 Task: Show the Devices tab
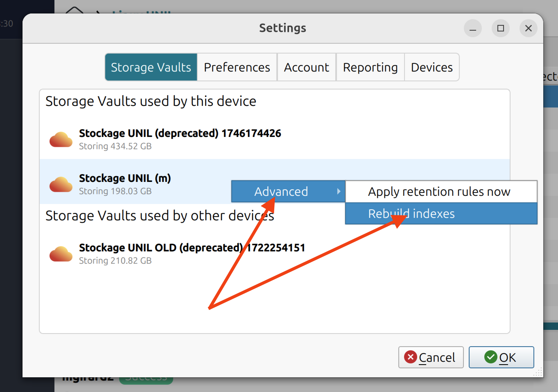pos(432,67)
